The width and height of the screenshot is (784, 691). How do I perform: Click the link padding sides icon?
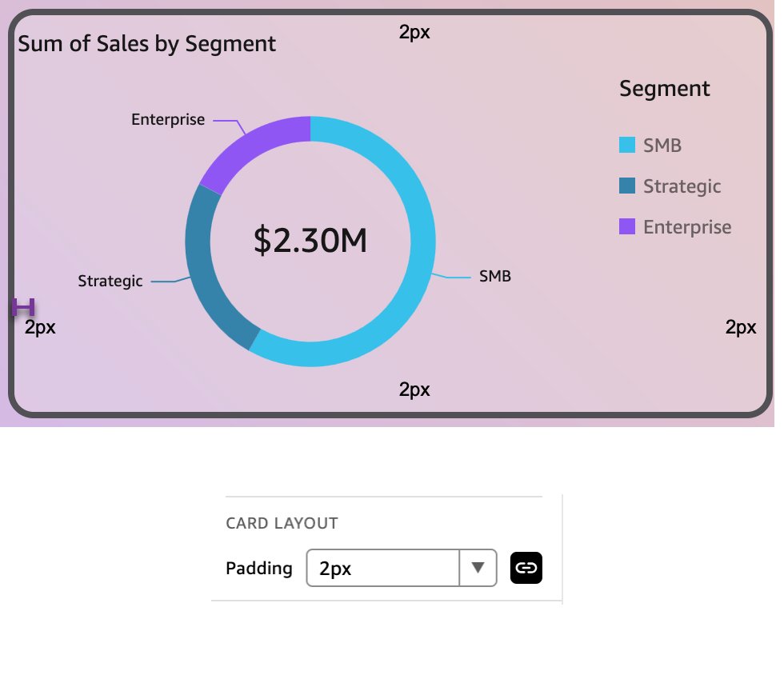coord(526,568)
